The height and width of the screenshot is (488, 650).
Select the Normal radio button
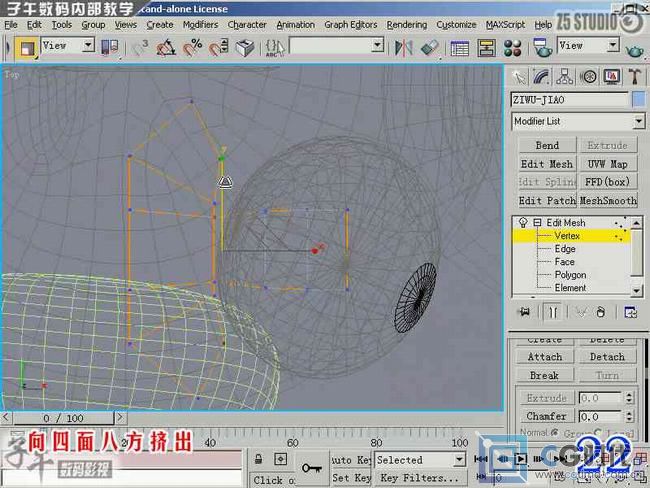point(554,433)
